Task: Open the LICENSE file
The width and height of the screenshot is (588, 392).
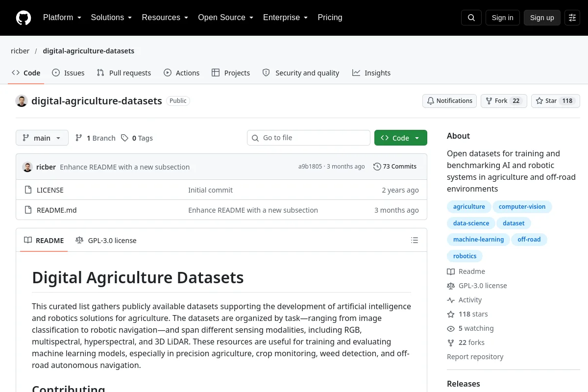Action: point(50,190)
